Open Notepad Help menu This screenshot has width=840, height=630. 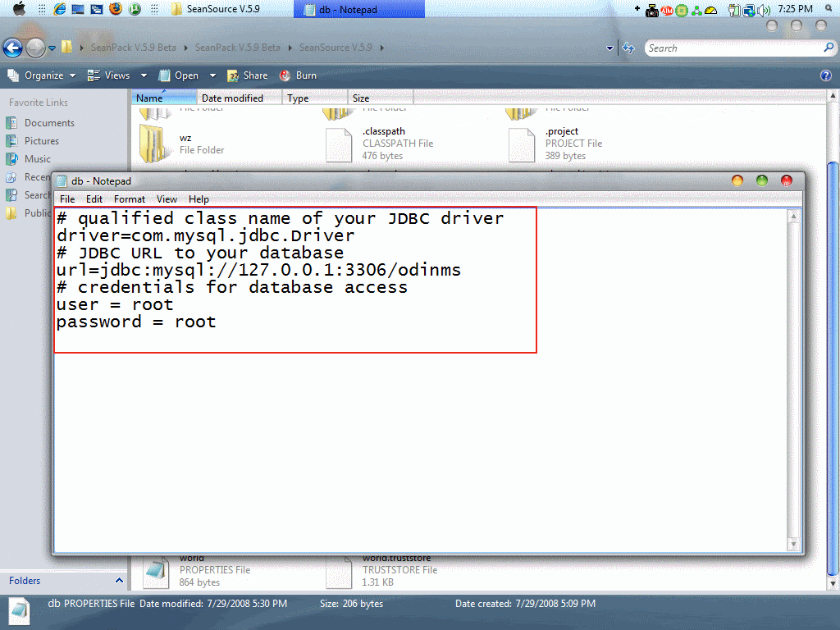click(199, 199)
